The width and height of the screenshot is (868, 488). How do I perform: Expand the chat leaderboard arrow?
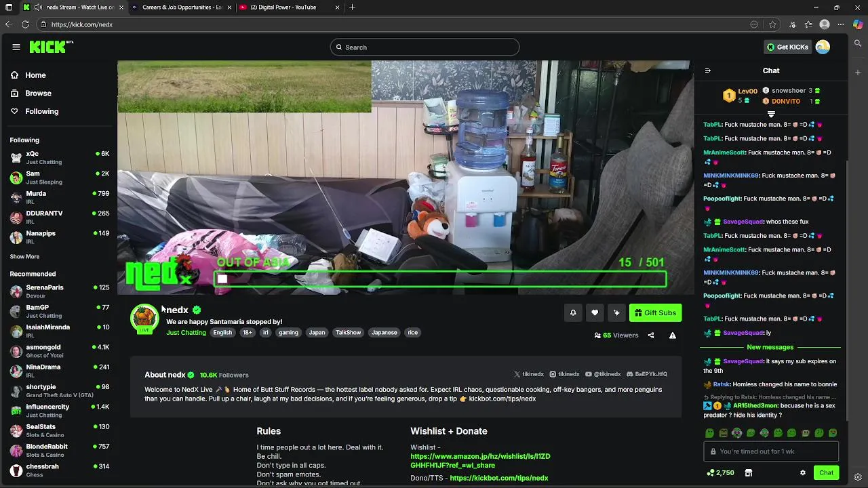tap(771, 114)
